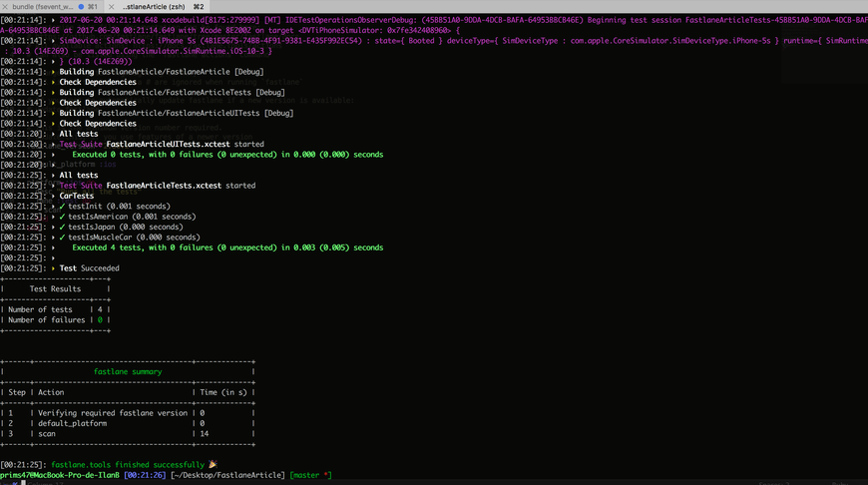The image size is (868, 485).
Task: Click the 'default_platform' action row
Action: coord(128,423)
